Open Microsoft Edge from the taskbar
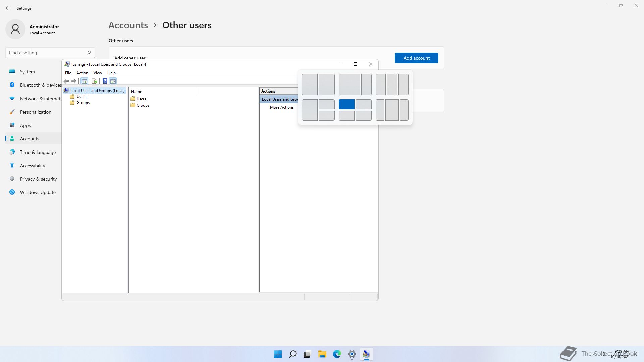 tap(337, 354)
